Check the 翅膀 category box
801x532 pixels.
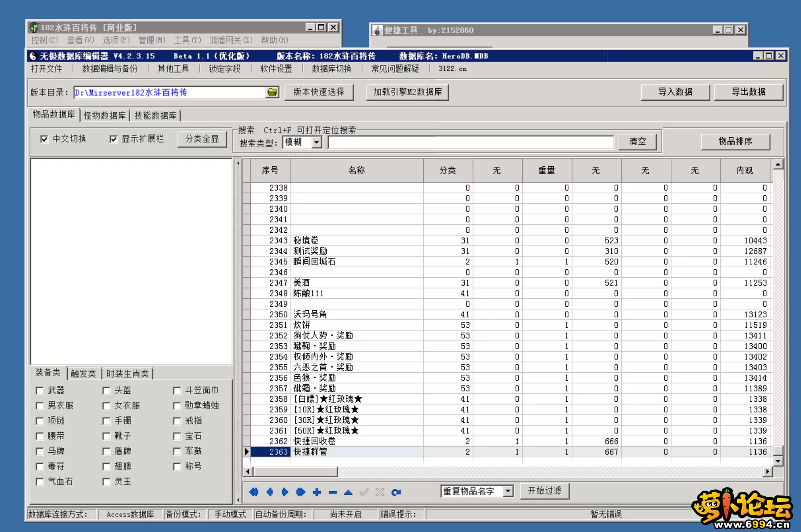click(x=106, y=466)
